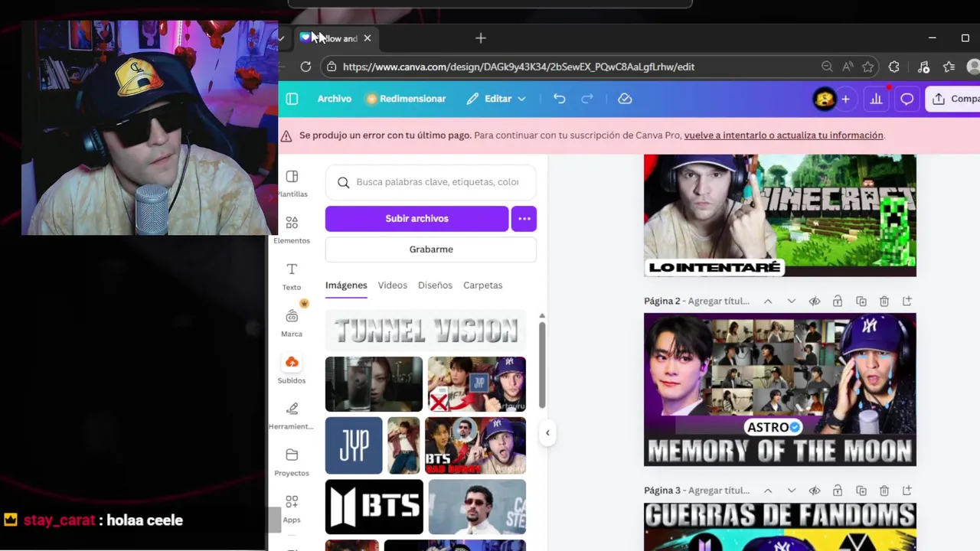Switch to the Videos tab
This screenshot has width=980, height=551.
click(392, 285)
